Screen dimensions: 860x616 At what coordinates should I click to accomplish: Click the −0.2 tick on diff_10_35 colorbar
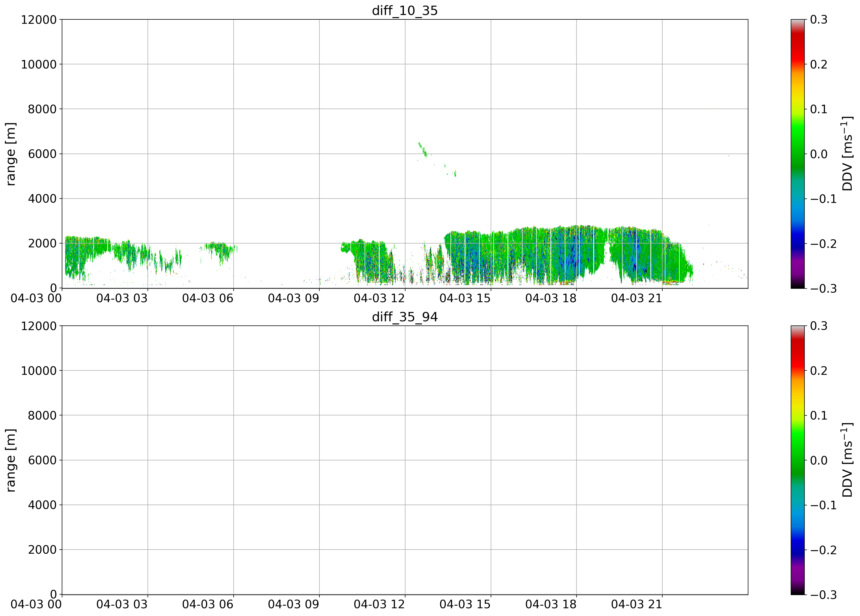coord(823,244)
